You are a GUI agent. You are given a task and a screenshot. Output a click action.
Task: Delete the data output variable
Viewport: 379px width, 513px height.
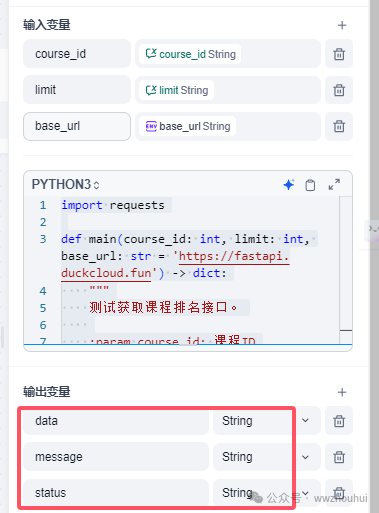pyautogui.click(x=339, y=421)
